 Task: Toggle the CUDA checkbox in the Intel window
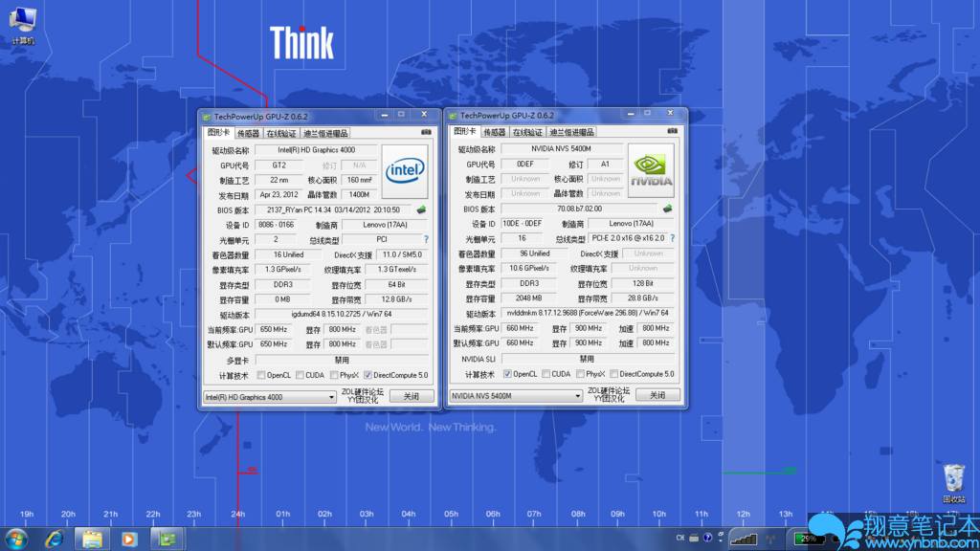coord(300,375)
